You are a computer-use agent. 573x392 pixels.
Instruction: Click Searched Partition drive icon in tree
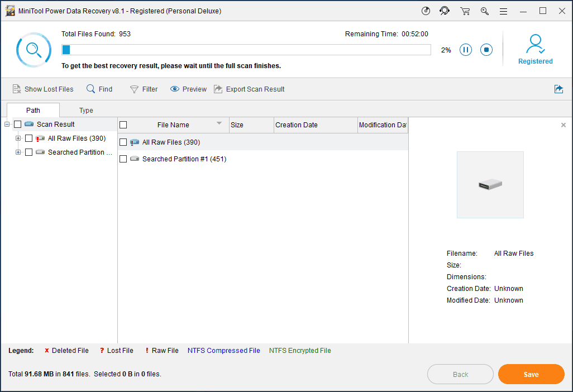pos(40,152)
